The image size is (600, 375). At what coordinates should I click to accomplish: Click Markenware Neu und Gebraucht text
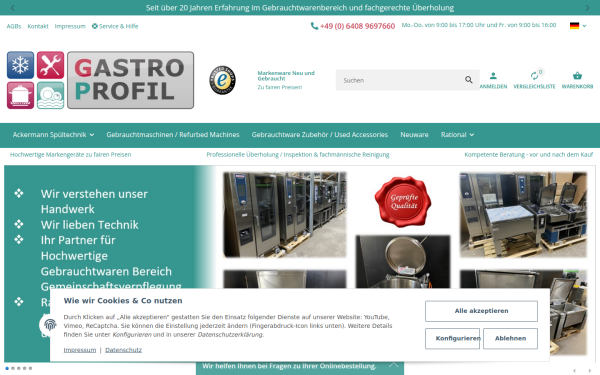pyautogui.click(x=286, y=76)
